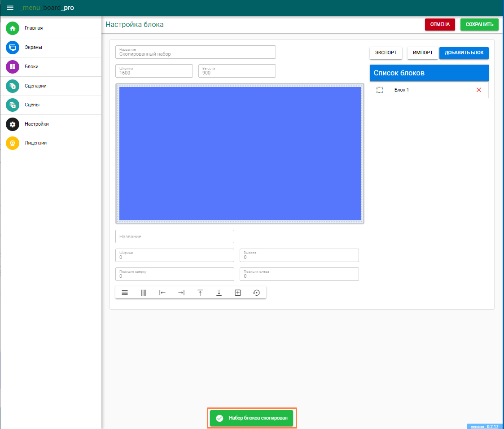This screenshot has width=504, height=429.
Task: Go to Главная in sidebar
Action: point(34,28)
